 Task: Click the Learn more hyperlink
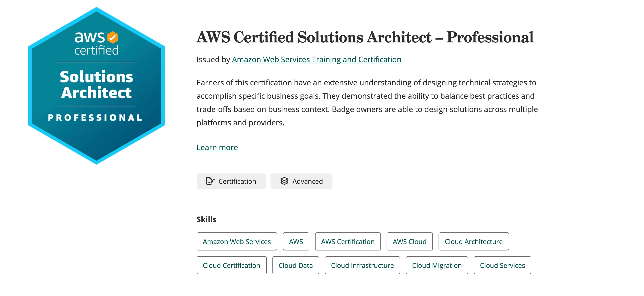(217, 147)
